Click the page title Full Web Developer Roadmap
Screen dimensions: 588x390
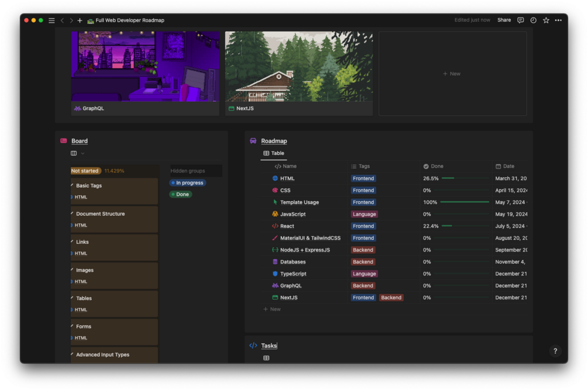tap(130, 20)
